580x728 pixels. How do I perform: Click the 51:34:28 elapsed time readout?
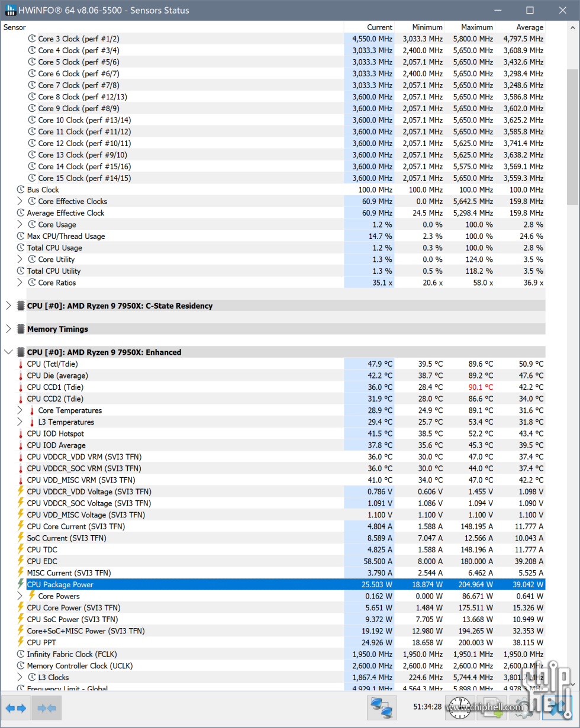coord(427,707)
